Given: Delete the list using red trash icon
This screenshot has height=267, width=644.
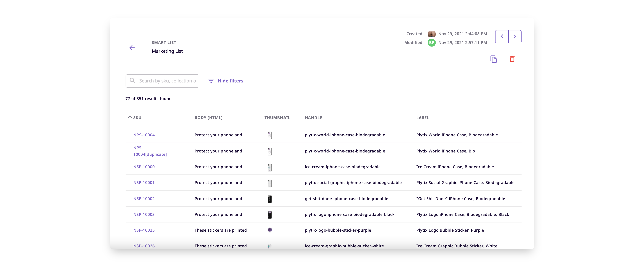Looking at the screenshot, I should point(512,59).
